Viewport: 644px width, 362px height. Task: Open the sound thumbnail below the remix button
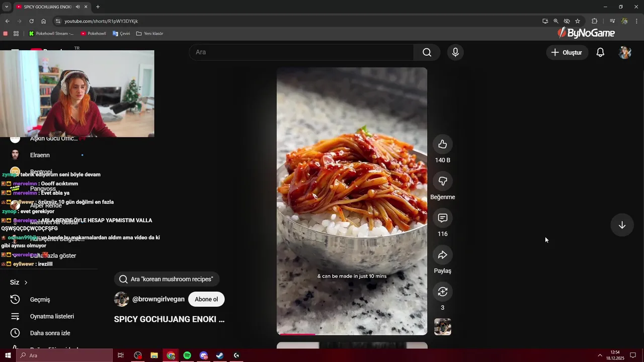point(443,327)
